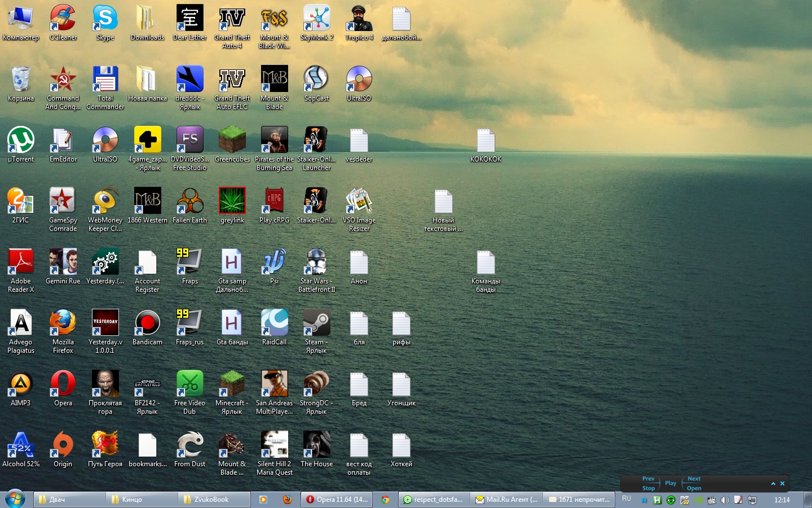812x508 pixels.
Task: Select the Greencubes block icon
Action: click(x=232, y=140)
